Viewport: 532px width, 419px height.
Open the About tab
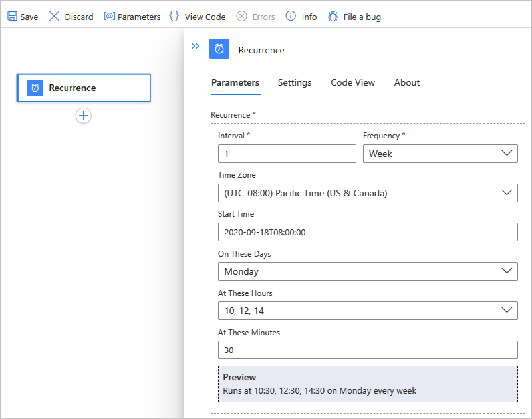406,82
